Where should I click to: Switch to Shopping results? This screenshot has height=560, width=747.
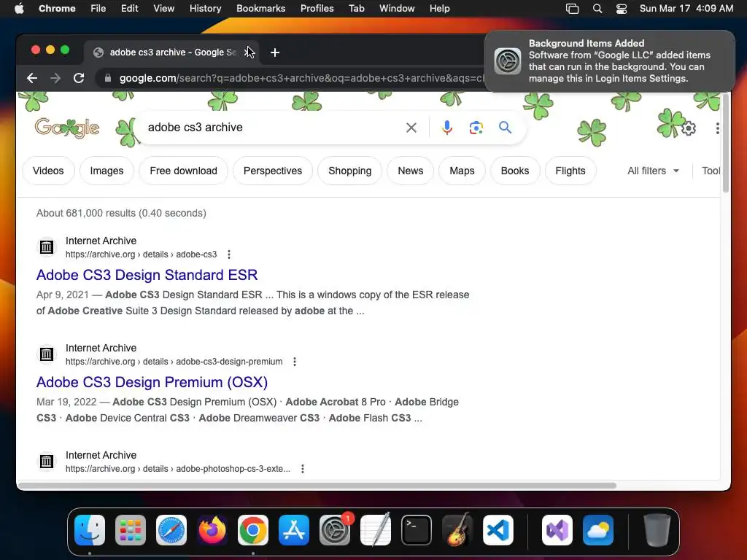pyautogui.click(x=349, y=171)
